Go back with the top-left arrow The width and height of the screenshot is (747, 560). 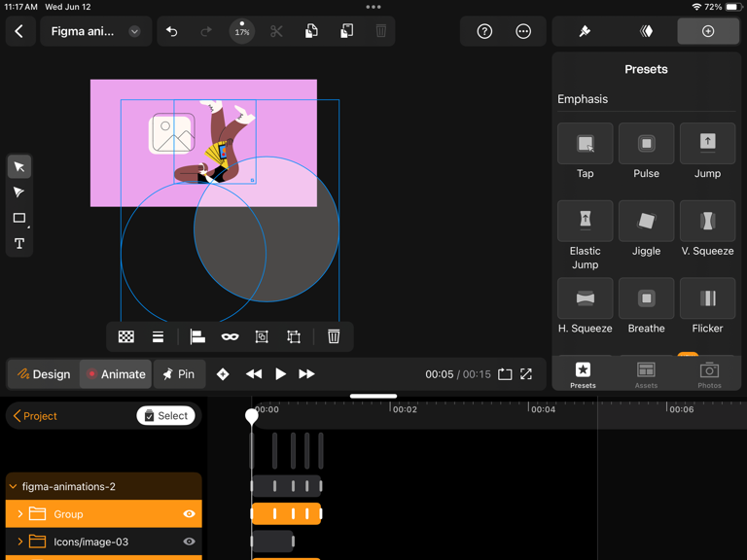coord(19,31)
